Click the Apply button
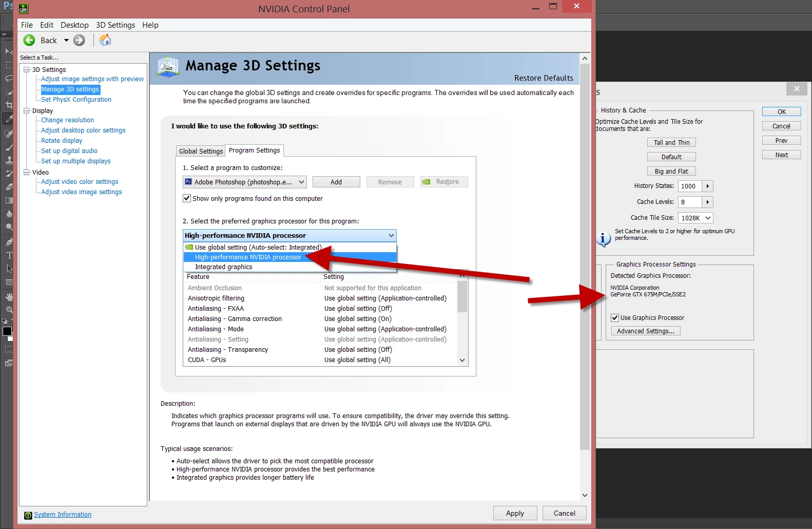 point(515,513)
